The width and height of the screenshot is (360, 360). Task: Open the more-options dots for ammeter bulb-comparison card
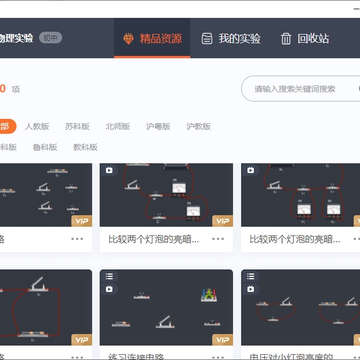218,239
